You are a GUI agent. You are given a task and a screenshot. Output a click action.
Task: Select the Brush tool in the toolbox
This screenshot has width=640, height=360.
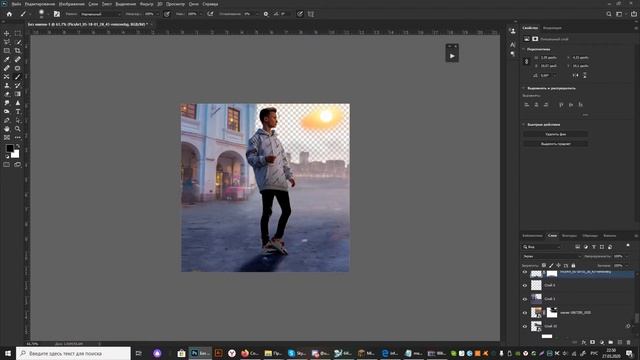pyautogui.click(x=18, y=77)
